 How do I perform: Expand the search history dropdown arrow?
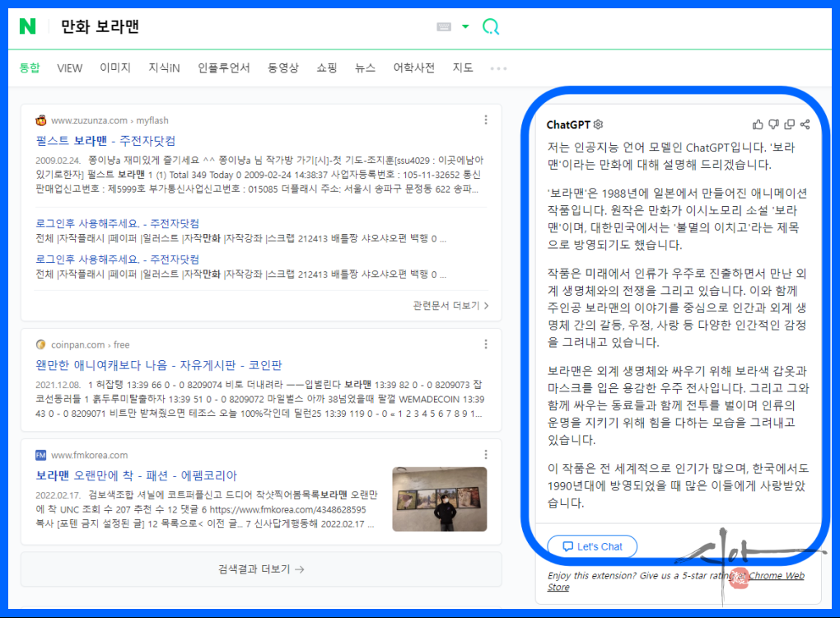465,26
